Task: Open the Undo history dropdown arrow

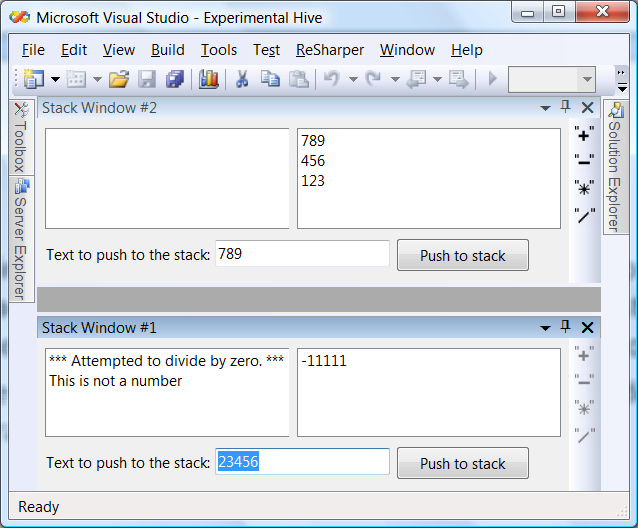Action: pyautogui.click(x=354, y=79)
